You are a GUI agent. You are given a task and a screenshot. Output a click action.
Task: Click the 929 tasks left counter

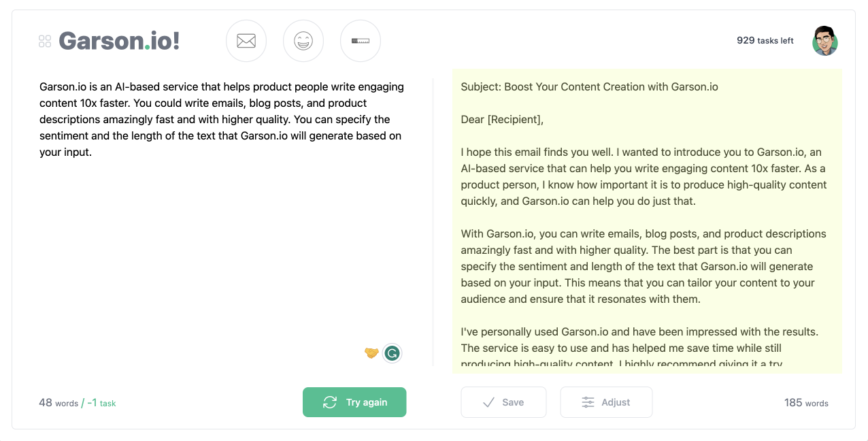tap(765, 41)
